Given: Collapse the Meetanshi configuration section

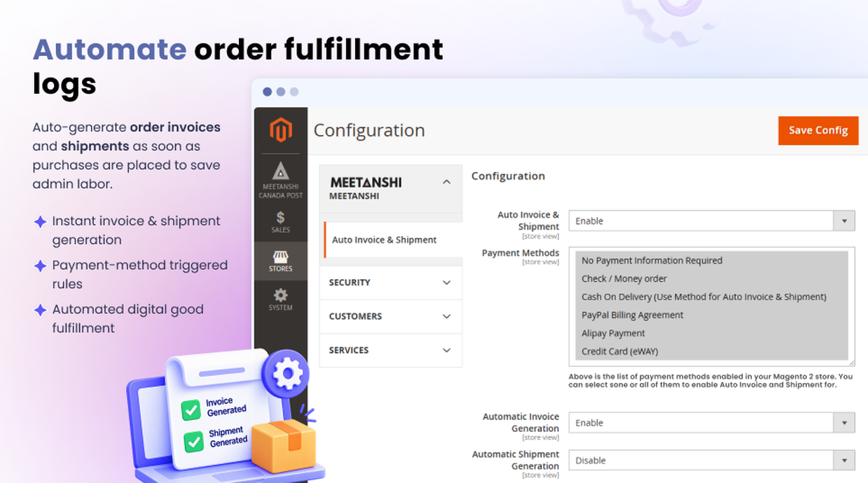Looking at the screenshot, I should click(447, 182).
